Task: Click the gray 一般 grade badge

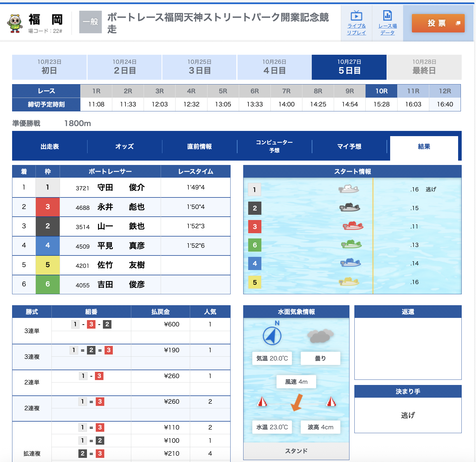Action: click(91, 22)
